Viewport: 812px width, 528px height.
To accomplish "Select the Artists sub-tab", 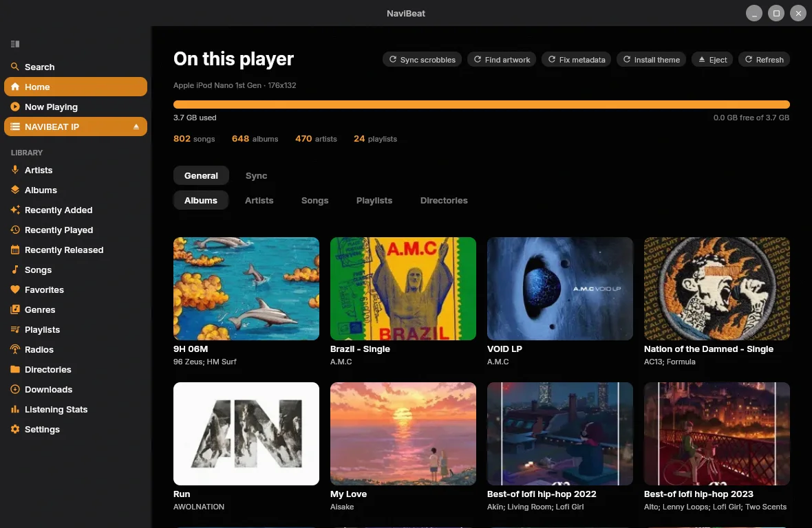I will [259, 200].
